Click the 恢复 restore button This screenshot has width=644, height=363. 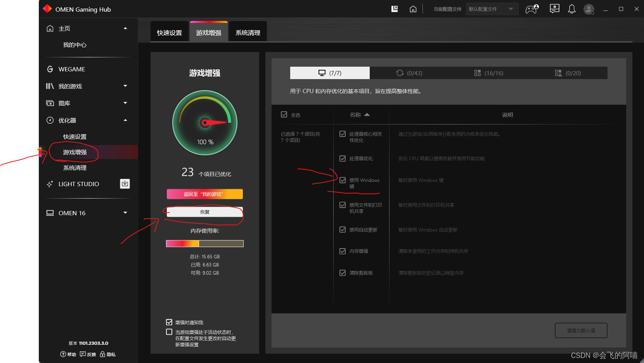click(x=205, y=212)
